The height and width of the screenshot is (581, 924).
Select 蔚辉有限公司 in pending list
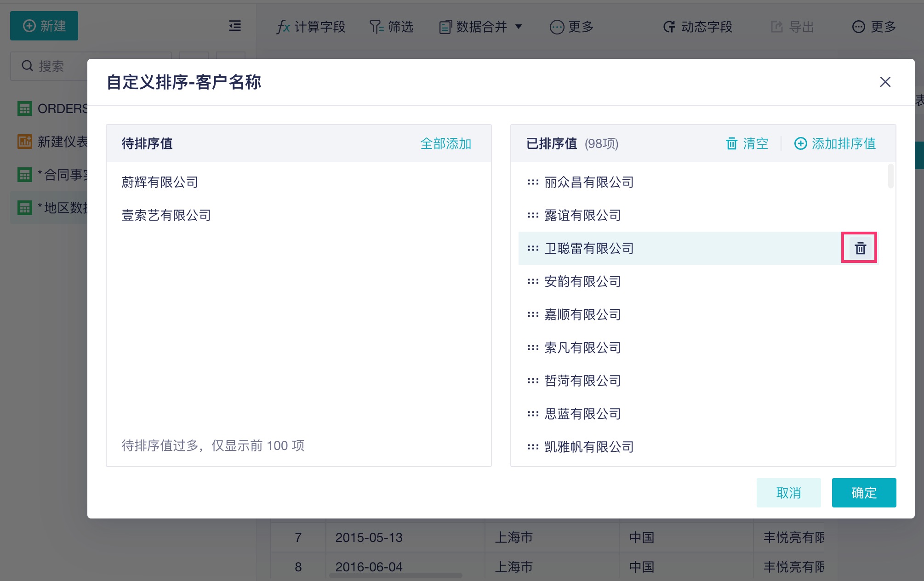pos(160,182)
